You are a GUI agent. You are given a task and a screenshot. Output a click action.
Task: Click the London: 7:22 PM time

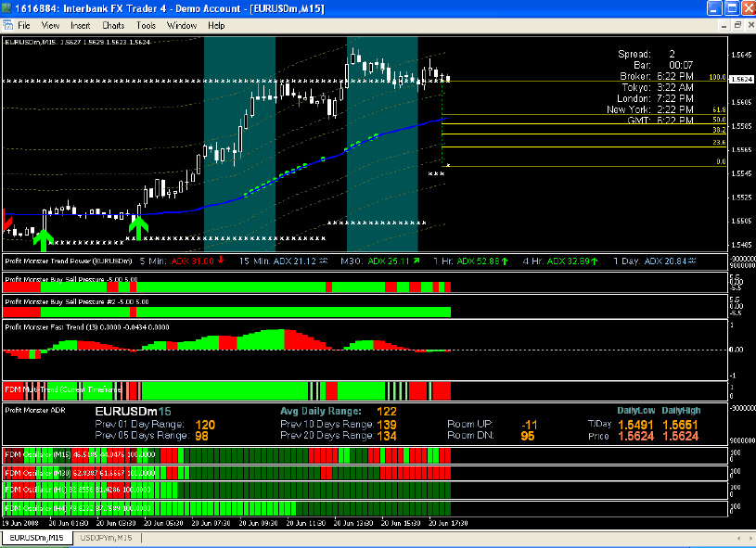(x=655, y=98)
